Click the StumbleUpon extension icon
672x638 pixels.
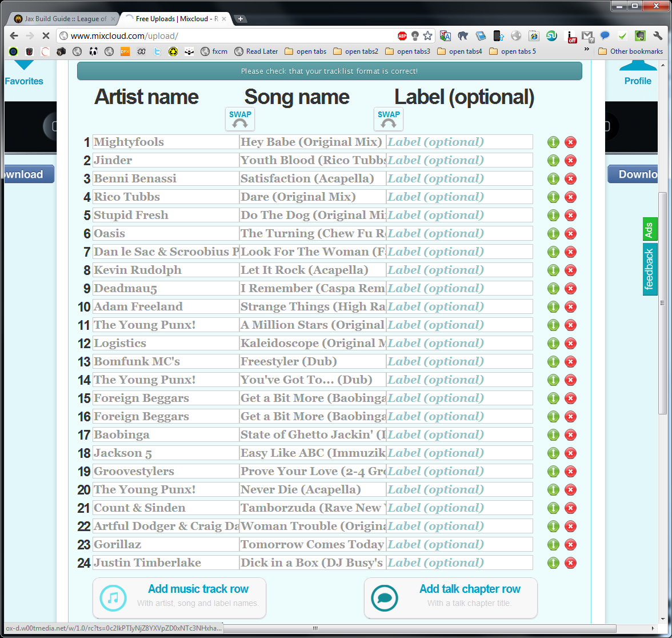[x=551, y=35]
